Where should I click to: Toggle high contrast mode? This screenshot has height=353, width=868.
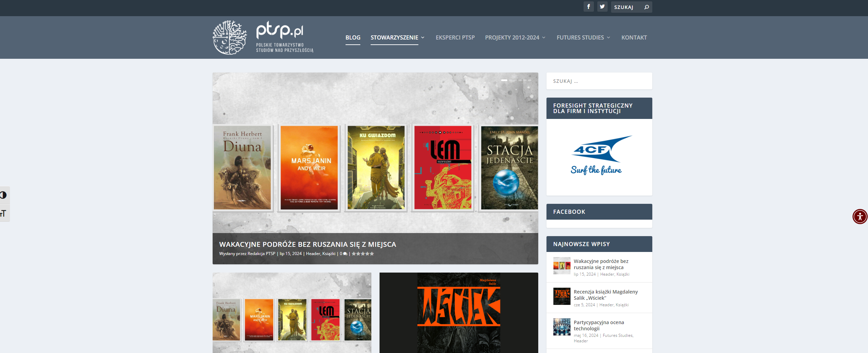click(4, 195)
